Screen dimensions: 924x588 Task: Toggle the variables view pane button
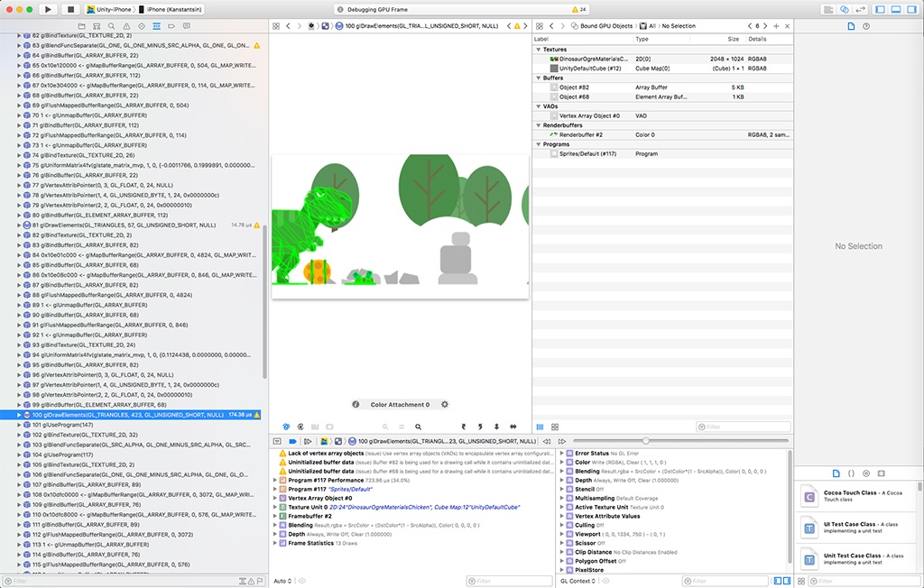(778, 581)
